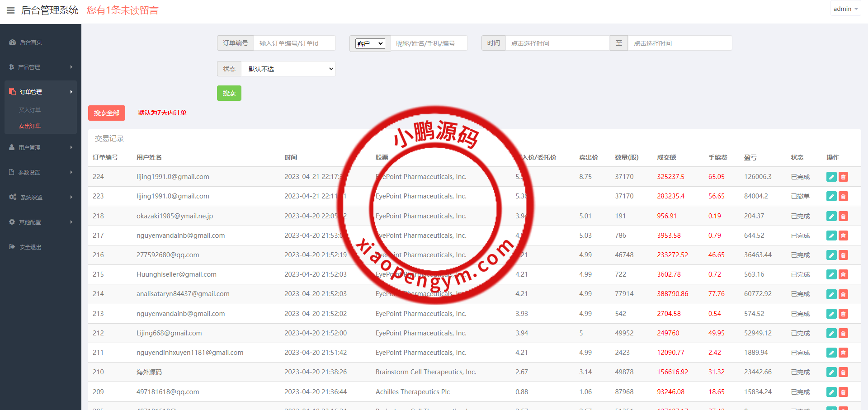Open the 客户 type dropdown
This screenshot has width=868, height=410.
(370, 43)
